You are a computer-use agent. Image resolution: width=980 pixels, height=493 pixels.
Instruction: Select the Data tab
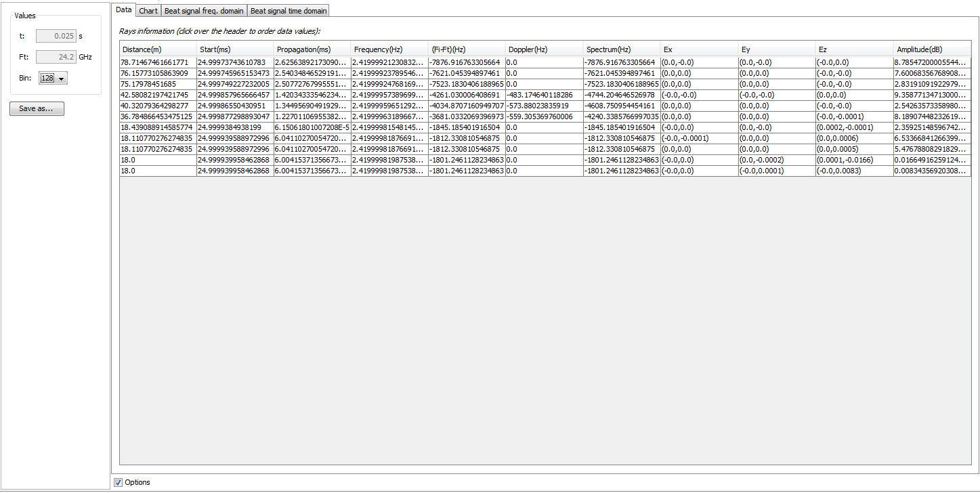click(123, 10)
